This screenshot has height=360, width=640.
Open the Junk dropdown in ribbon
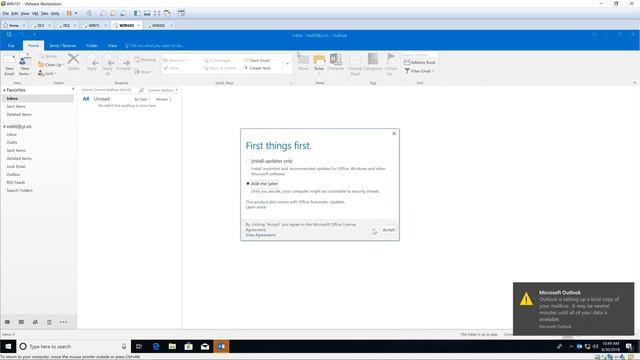pos(47,73)
